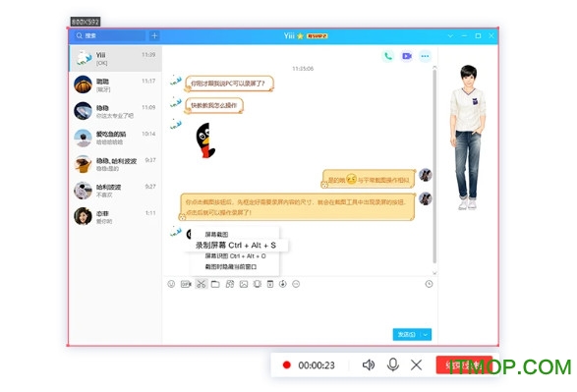Start a video call with Yiii
The height and width of the screenshot is (392, 577).
tap(407, 56)
